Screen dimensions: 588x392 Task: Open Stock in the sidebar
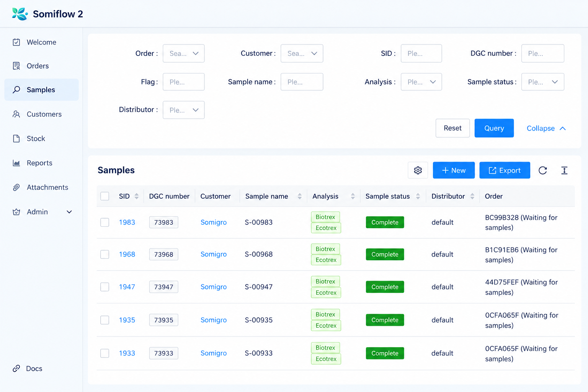41,139
